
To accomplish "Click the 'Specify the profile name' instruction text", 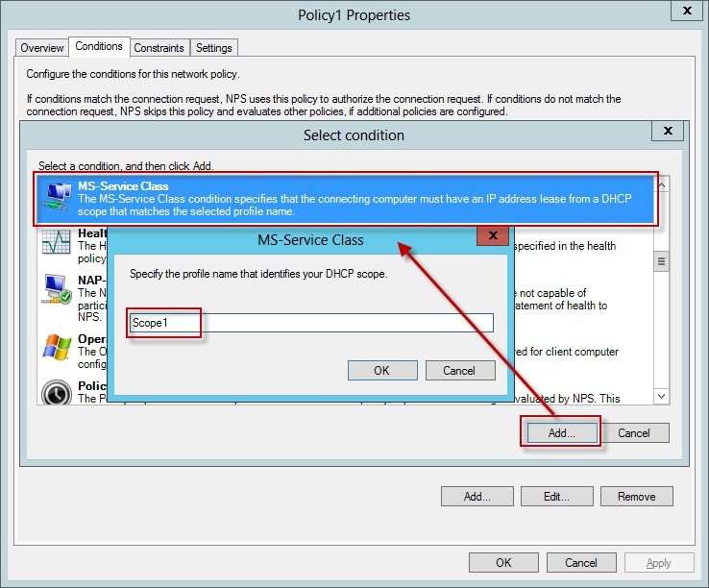I will coord(258,274).
